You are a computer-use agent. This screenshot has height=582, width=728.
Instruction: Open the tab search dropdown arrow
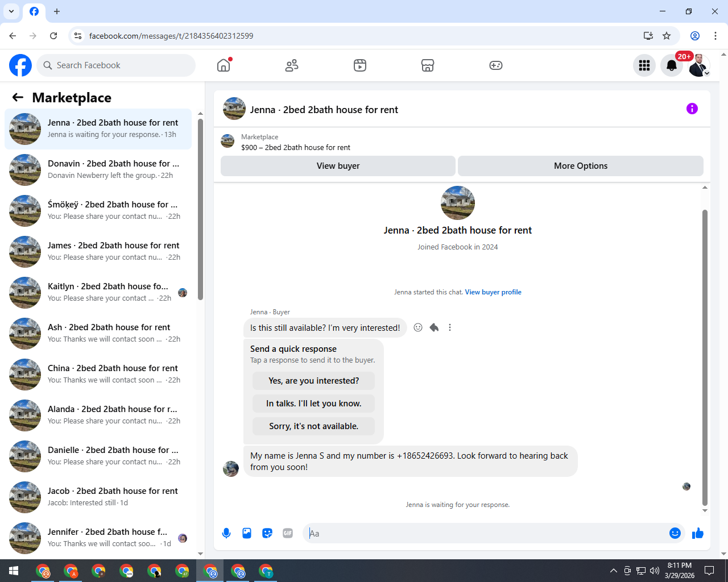point(11,11)
